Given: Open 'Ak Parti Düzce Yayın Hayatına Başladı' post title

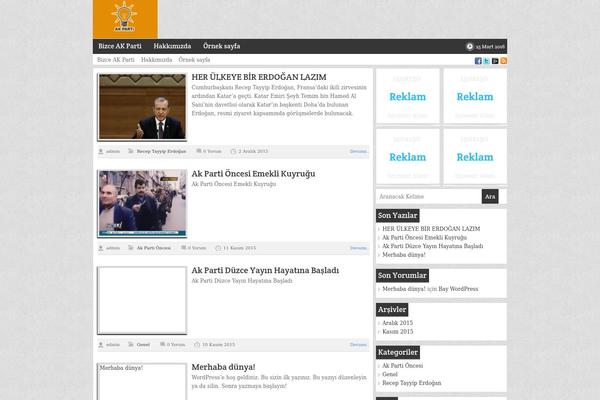Looking at the screenshot, I should [x=265, y=270].
